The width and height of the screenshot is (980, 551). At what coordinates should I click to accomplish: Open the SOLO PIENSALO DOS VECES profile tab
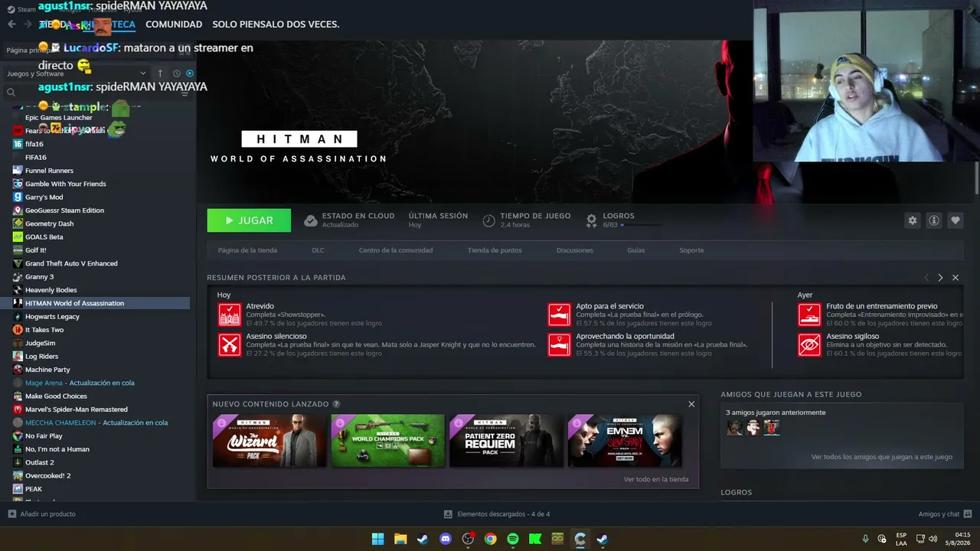tap(276, 24)
